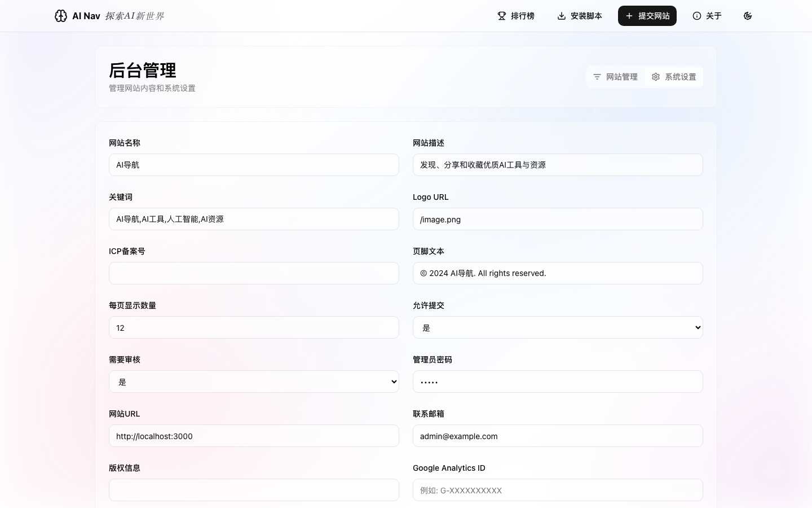Image resolution: width=812 pixels, height=508 pixels.
Task: Click the empty 版权信息 field
Action: pos(254,490)
